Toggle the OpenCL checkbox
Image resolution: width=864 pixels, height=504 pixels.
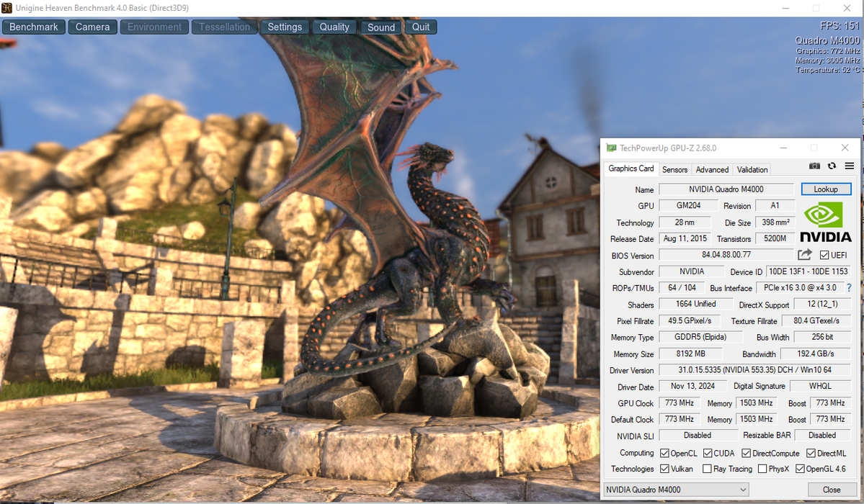pyautogui.click(x=664, y=454)
